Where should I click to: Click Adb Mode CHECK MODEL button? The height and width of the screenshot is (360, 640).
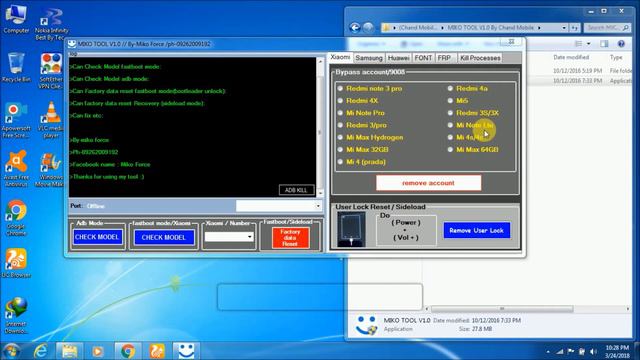pyautogui.click(x=98, y=237)
